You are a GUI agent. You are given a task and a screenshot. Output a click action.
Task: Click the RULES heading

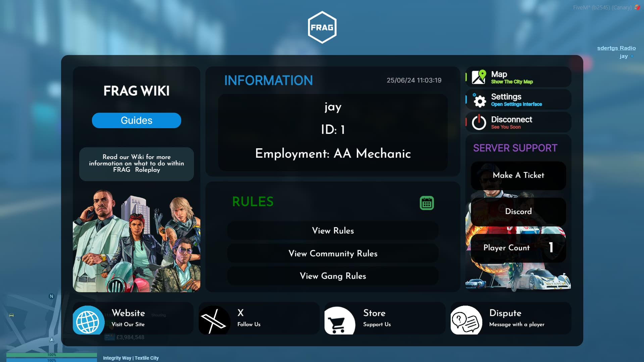point(253,202)
